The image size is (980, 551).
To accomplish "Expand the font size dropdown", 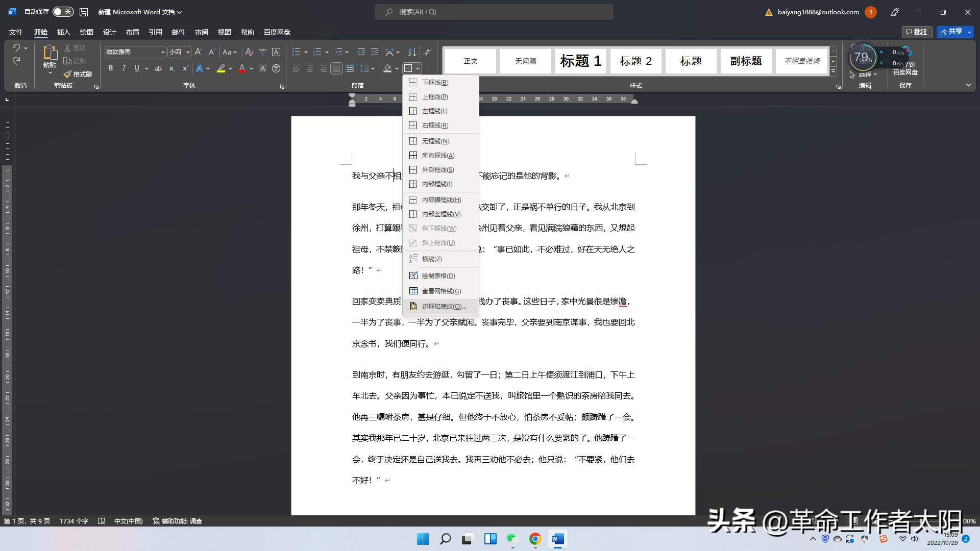I will tap(188, 52).
